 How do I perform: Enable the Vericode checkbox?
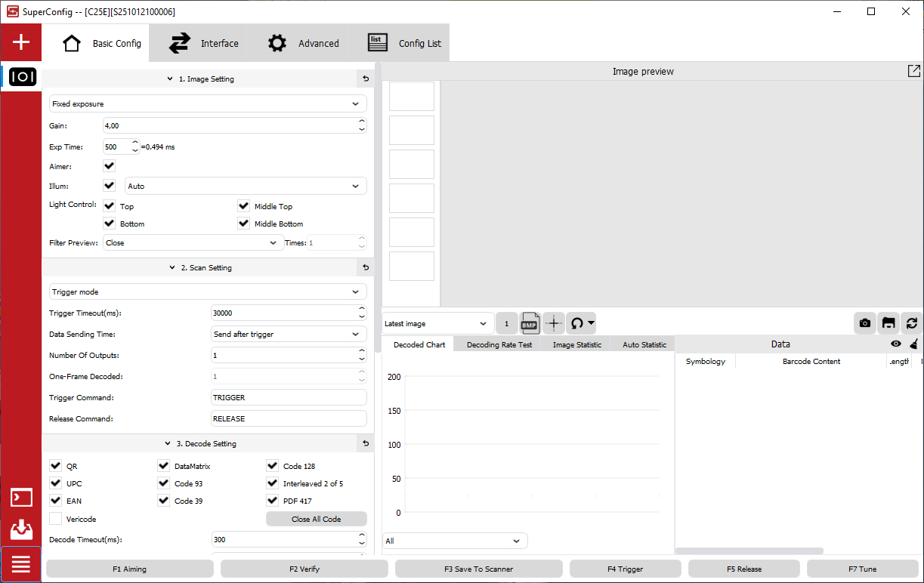point(55,519)
